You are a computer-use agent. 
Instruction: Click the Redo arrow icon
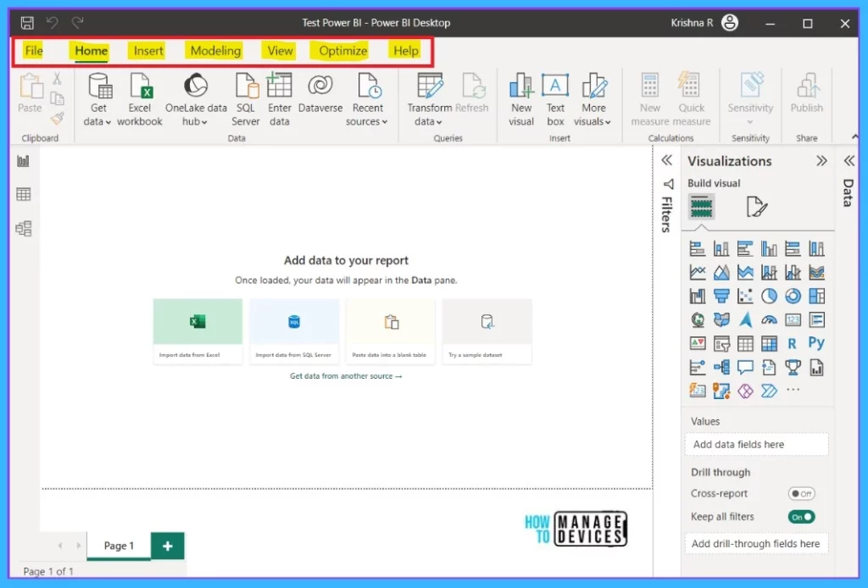click(x=77, y=23)
